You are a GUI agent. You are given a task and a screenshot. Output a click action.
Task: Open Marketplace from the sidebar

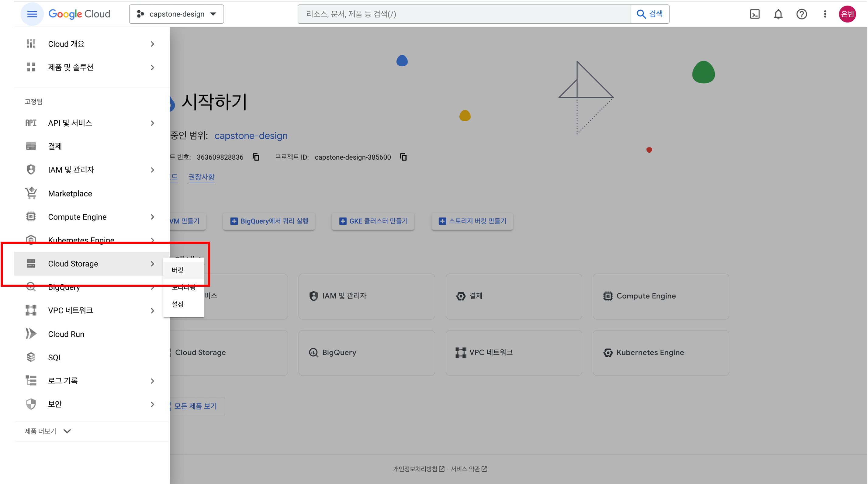tap(70, 193)
